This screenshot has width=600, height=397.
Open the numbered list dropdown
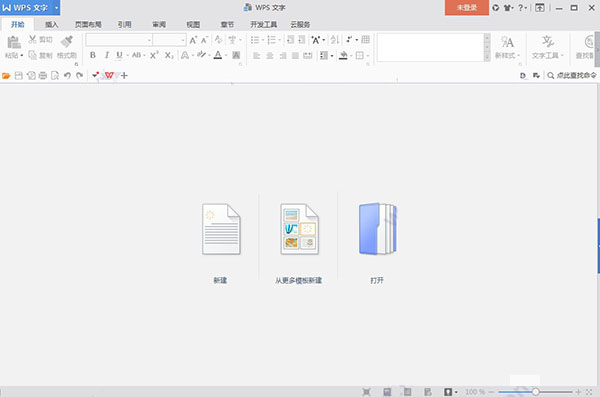coord(279,40)
